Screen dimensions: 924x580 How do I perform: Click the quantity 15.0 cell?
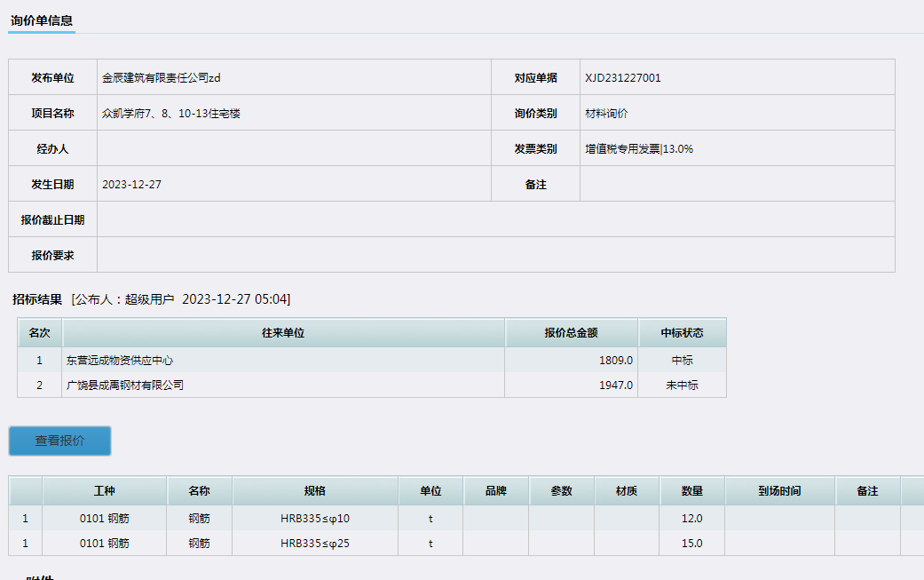click(692, 544)
